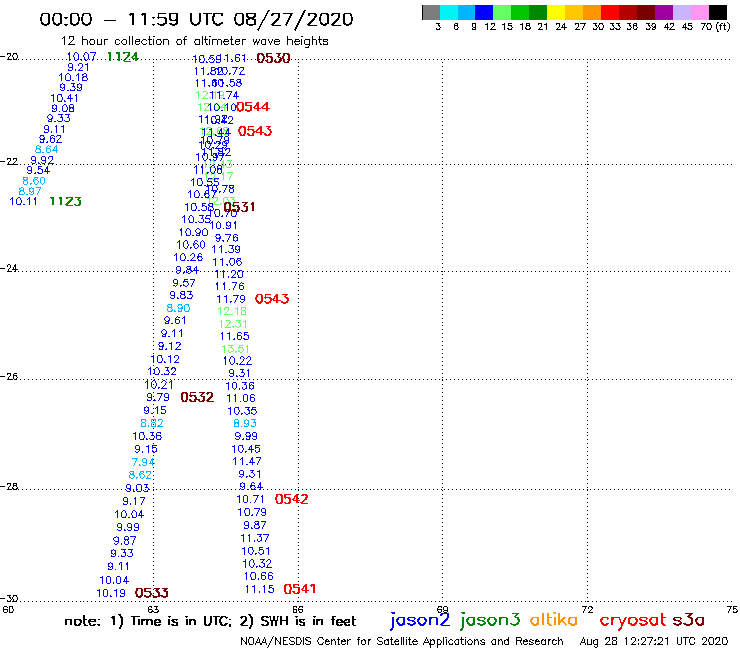This screenshot has width=740, height=650.
Task: Click the 0533 pass time label
Action: coord(151,592)
